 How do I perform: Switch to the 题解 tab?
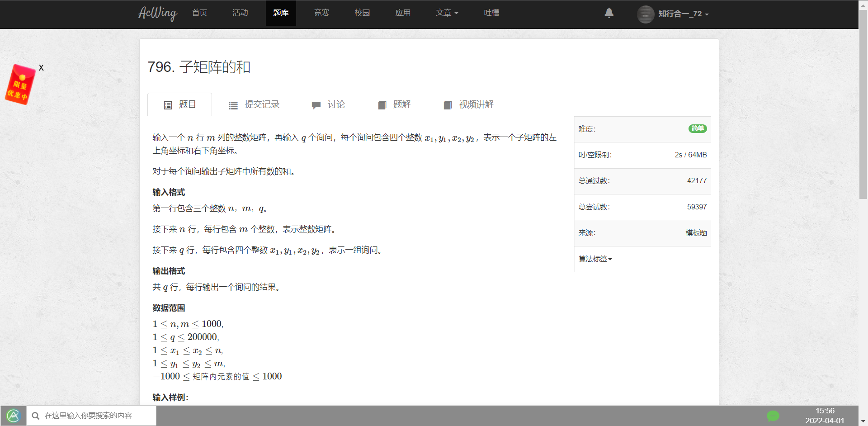(394, 104)
